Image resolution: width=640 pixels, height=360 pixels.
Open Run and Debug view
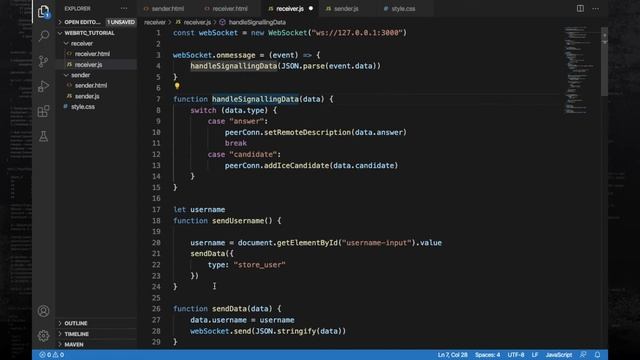pos(43,86)
